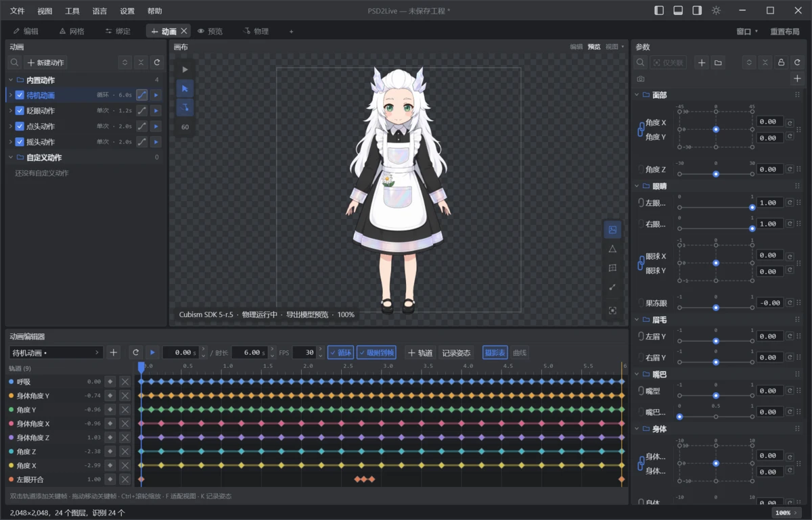This screenshot has width=812, height=520.
Task: Toggle the mesh triangle display icon
Action: pyautogui.click(x=612, y=249)
